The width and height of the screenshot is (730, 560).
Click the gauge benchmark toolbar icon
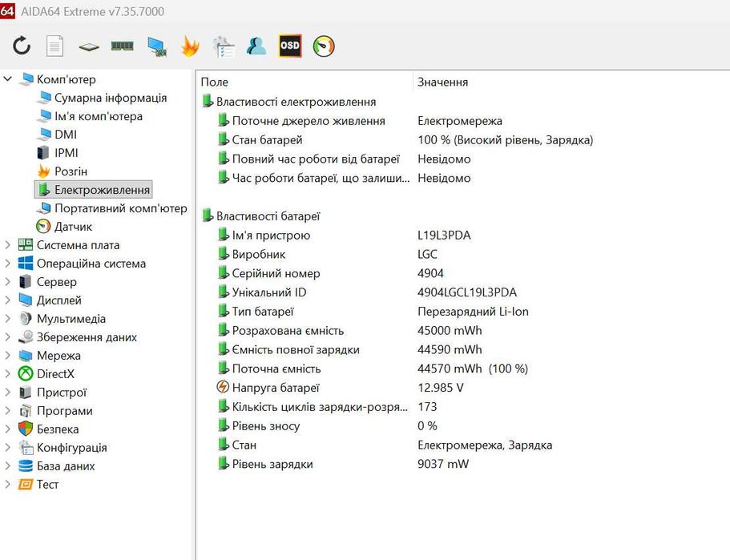click(324, 46)
